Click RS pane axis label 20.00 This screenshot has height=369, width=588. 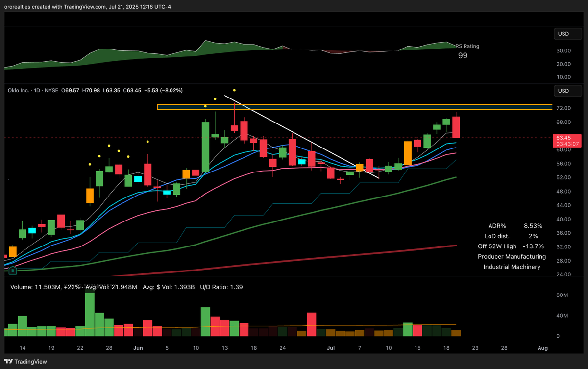563,64
